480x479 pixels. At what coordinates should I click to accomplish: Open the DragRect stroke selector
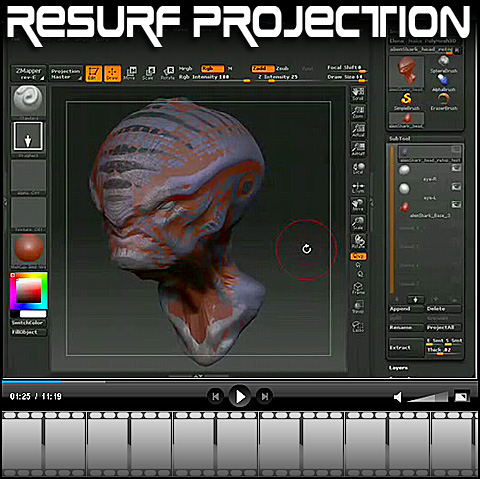[x=28, y=139]
